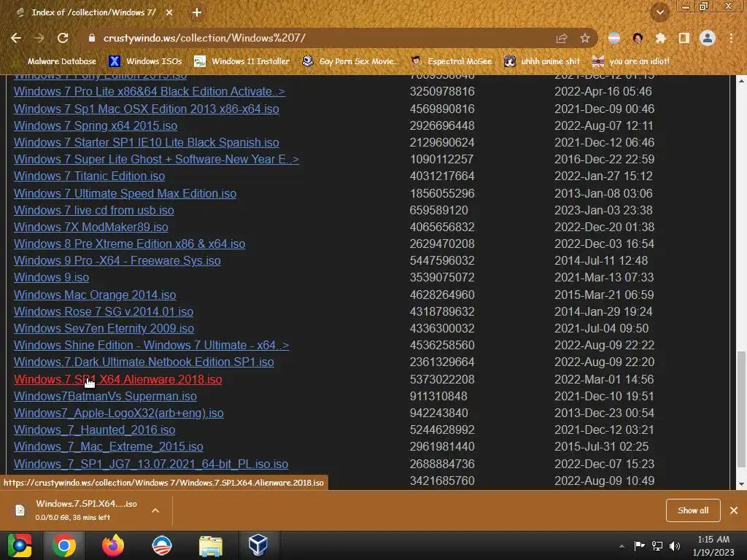Open the network tray icon
The image size is (747, 560).
pos(657,546)
